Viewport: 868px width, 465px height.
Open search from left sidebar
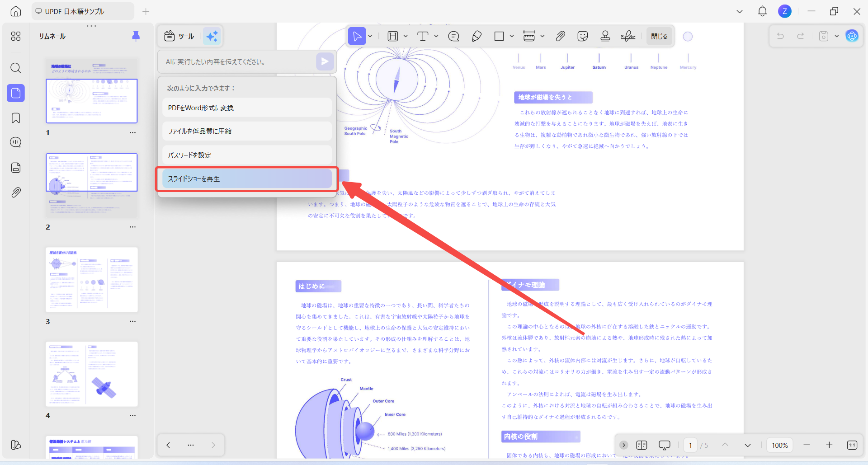(16, 68)
